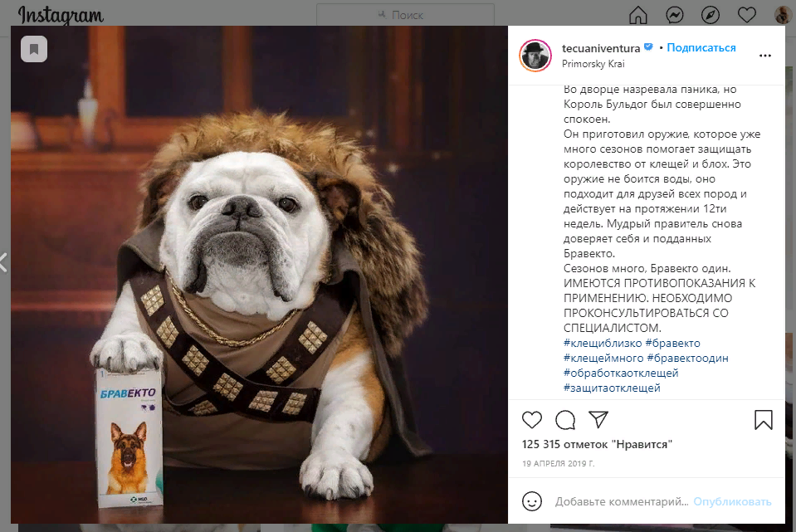Save the post with bookmark icon
Image resolution: width=796 pixels, height=532 pixels.
click(x=764, y=420)
